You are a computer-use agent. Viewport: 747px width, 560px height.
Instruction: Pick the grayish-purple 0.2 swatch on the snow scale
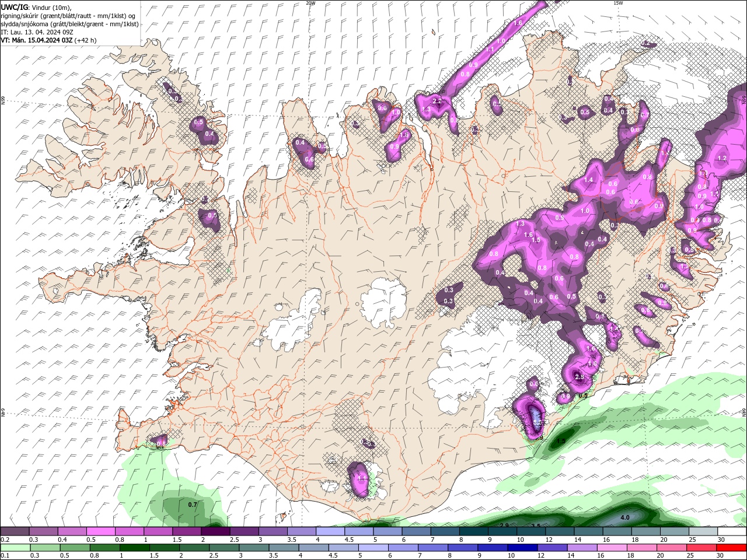[15, 531]
